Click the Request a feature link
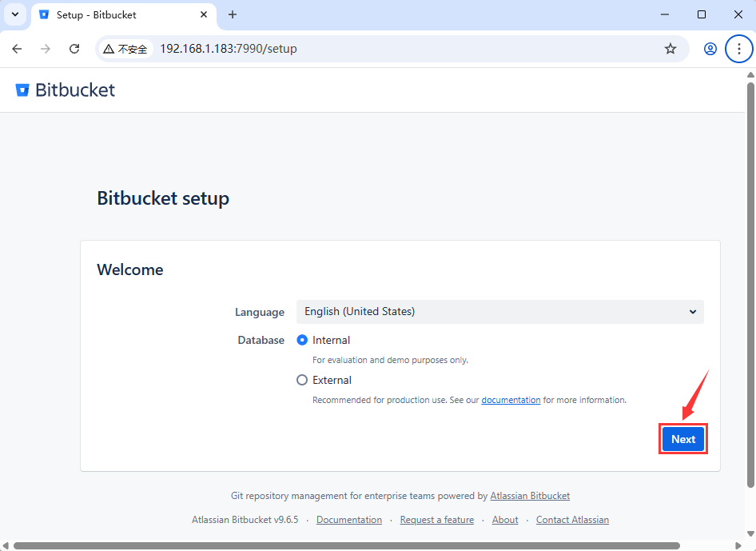 coord(437,520)
